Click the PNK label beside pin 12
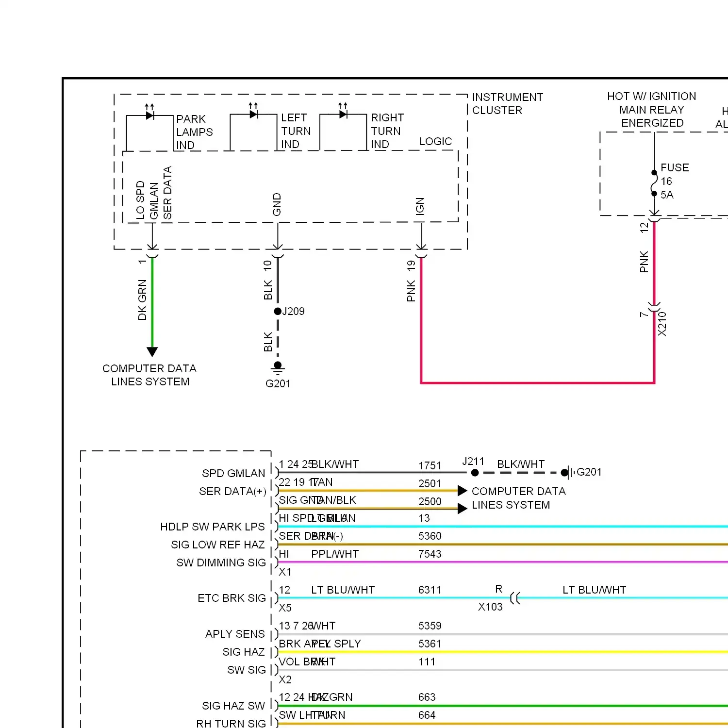728x728 pixels. click(644, 262)
